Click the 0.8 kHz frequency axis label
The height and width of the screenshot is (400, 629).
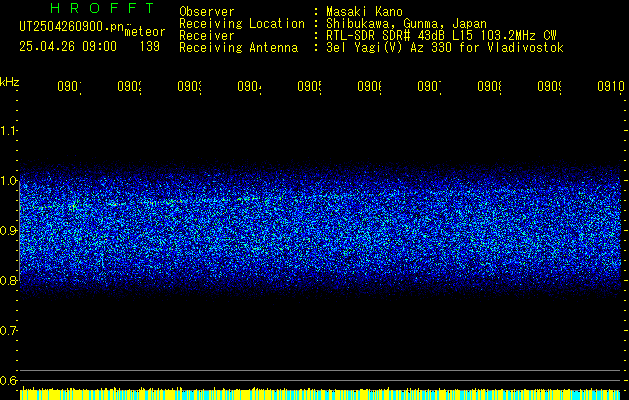(8, 280)
